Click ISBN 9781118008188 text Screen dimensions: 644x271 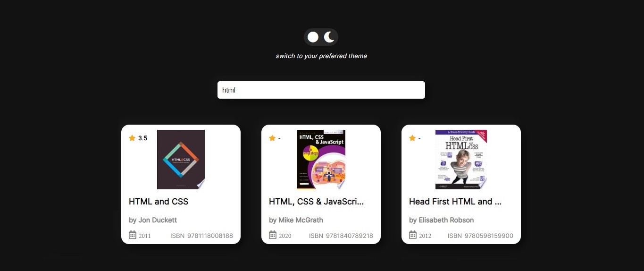point(201,236)
